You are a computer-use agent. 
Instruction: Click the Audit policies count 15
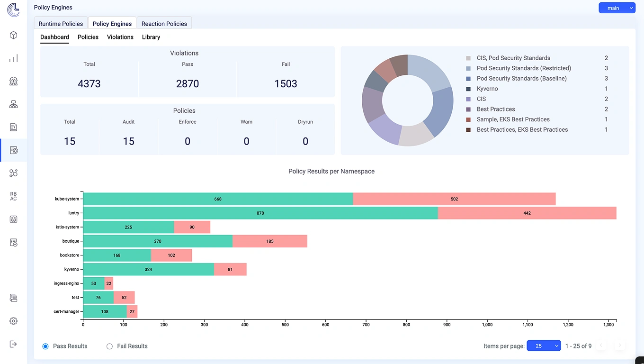pyautogui.click(x=128, y=141)
